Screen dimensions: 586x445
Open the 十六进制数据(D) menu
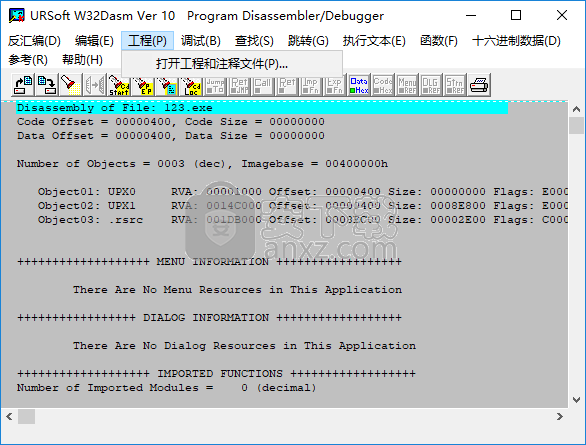pyautogui.click(x=516, y=40)
